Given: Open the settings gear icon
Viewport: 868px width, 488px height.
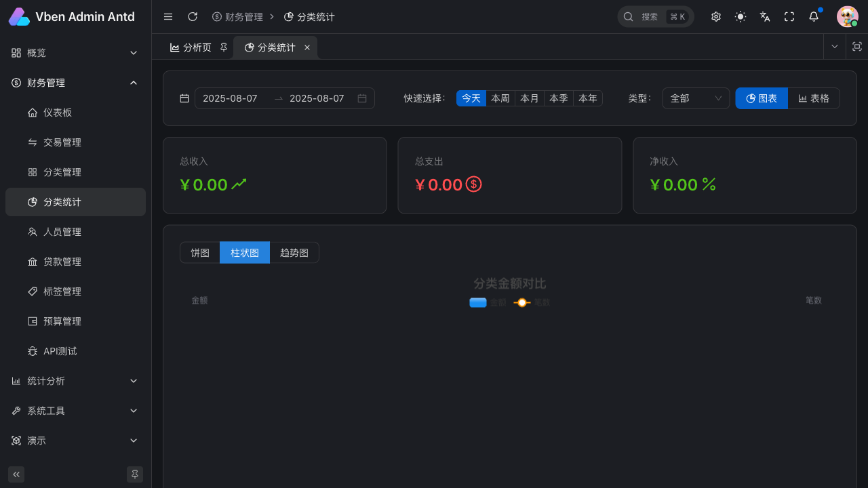Looking at the screenshot, I should pyautogui.click(x=716, y=17).
